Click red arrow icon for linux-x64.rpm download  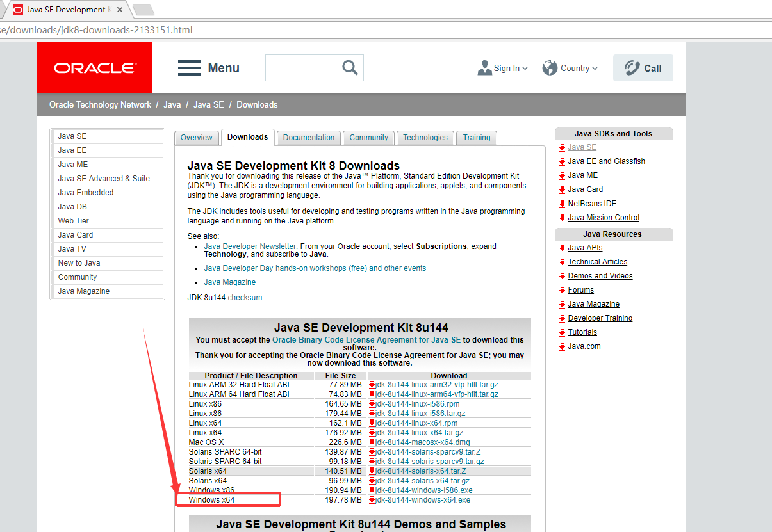[x=372, y=423]
